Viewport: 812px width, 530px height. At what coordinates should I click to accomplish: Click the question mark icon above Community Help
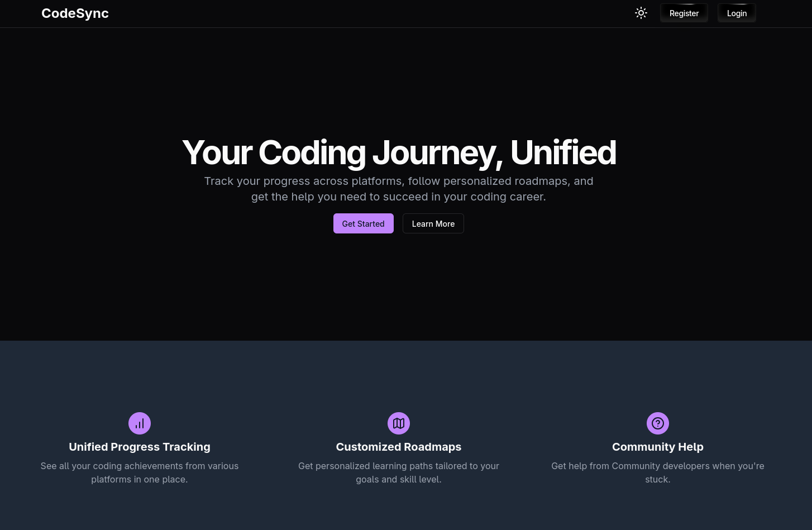tap(658, 423)
